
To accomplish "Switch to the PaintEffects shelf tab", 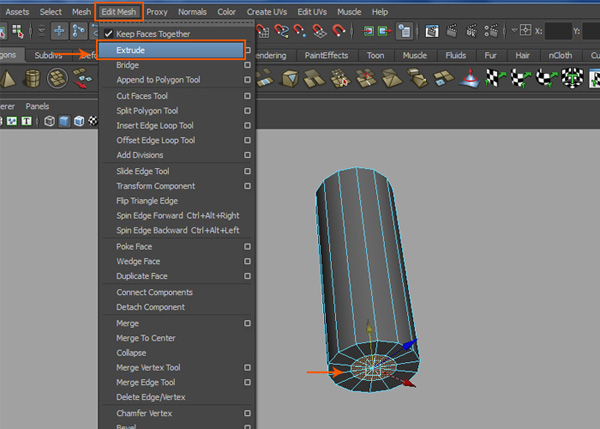I will pyautogui.click(x=325, y=56).
